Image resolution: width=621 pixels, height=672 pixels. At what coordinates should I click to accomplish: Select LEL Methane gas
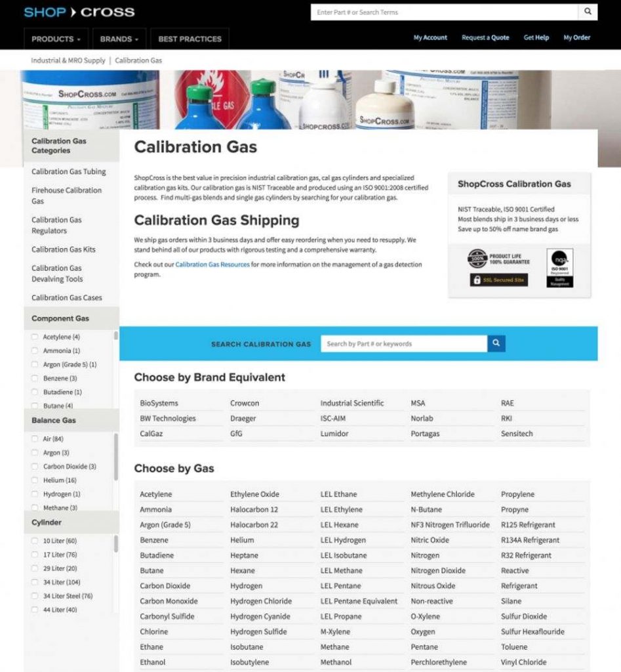(342, 571)
